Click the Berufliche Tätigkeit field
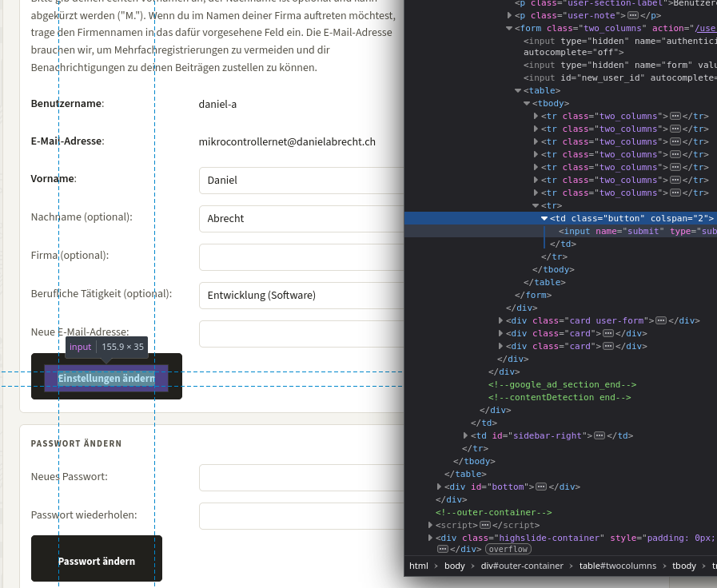717x588 pixels. tap(301, 296)
